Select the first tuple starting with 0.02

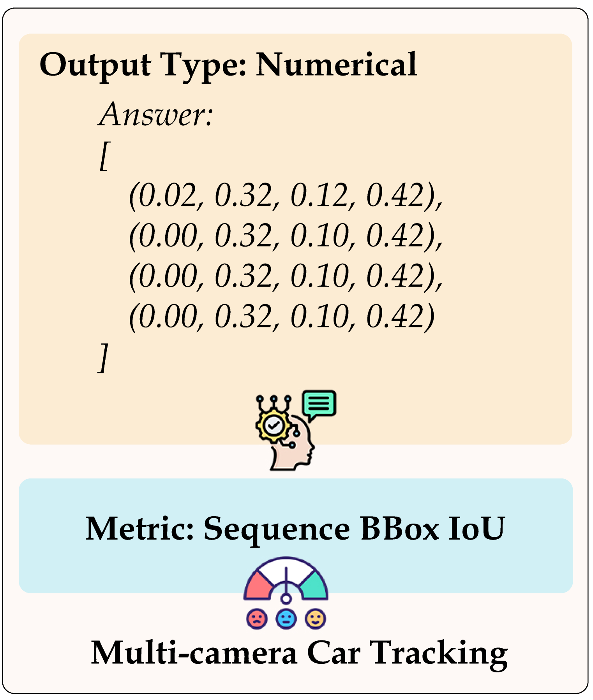point(286,195)
